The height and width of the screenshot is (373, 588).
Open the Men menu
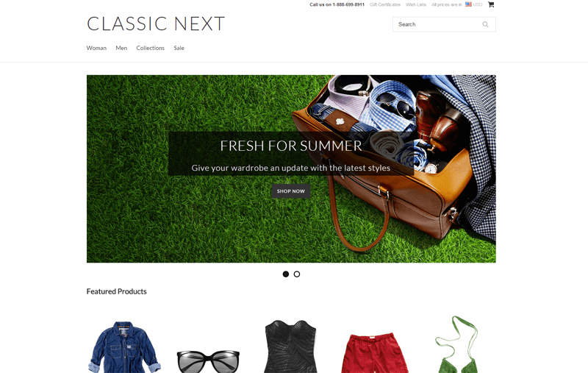pos(121,48)
